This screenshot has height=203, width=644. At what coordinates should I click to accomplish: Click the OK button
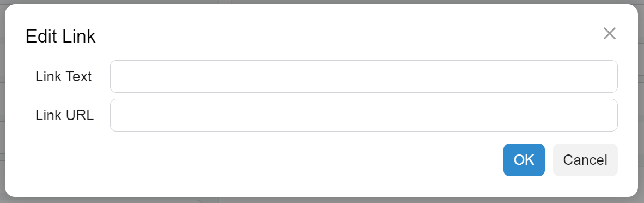click(x=524, y=160)
